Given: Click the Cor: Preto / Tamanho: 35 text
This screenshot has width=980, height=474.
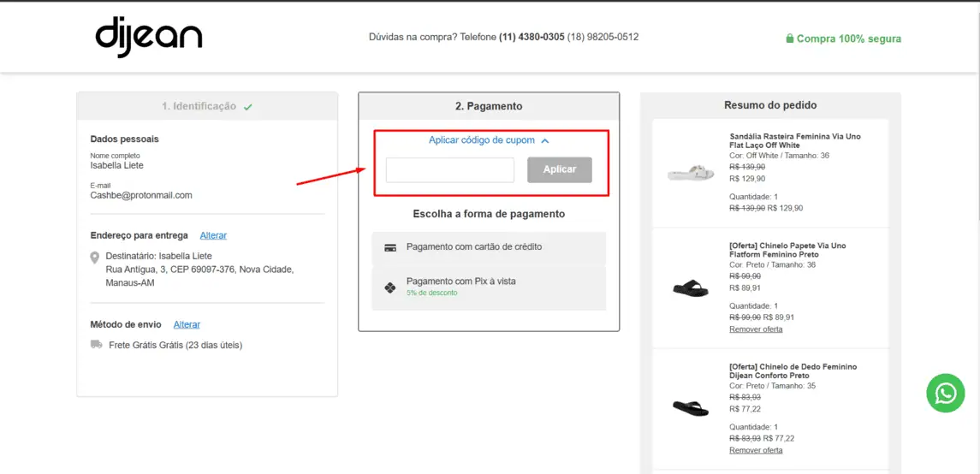Looking at the screenshot, I should 775,386.
